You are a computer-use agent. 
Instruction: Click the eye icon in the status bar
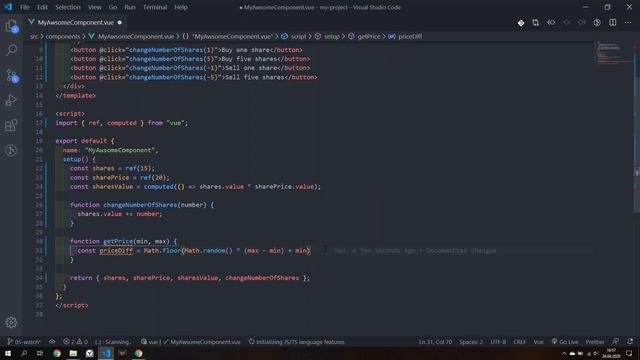coord(52,342)
